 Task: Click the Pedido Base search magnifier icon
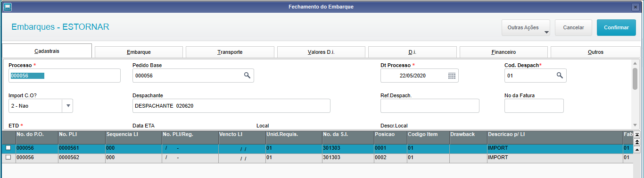(247, 76)
